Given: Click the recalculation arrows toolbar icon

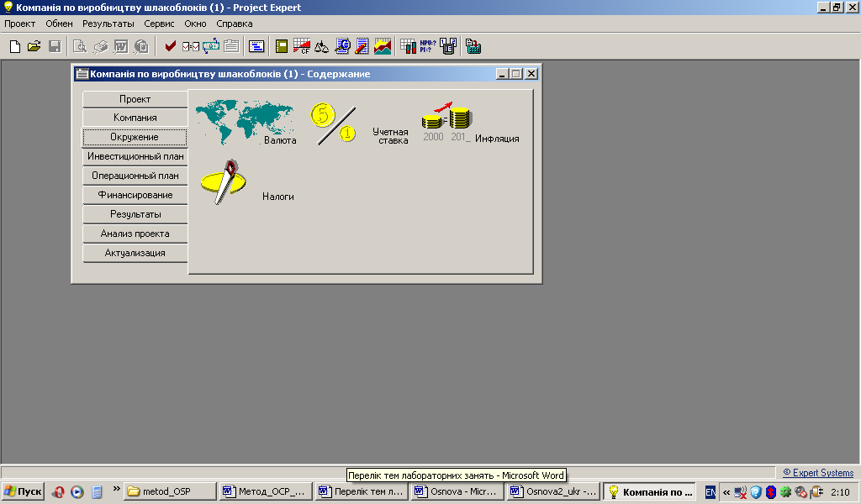Looking at the screenshot, I should (211, 46).
